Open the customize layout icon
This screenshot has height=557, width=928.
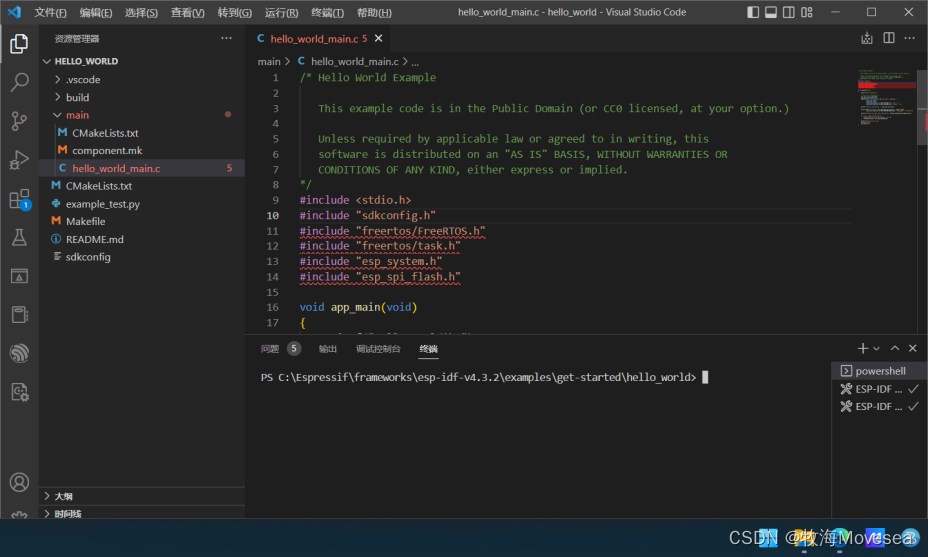[x=807, y=12]
